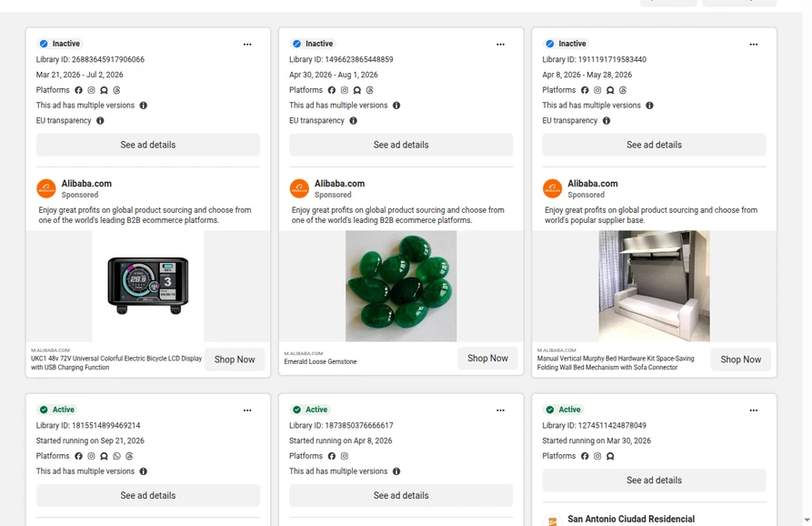
Task: Click date range Mar 21, 2026 - Jul 2, 2026
Action: 80,75
